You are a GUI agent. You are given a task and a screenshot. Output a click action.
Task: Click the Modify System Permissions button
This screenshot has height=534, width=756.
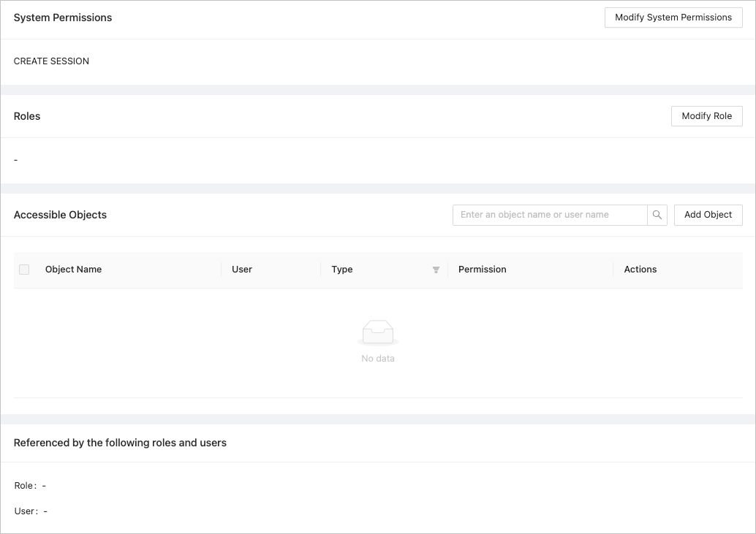pyautogui.click(x=673, y=18)
